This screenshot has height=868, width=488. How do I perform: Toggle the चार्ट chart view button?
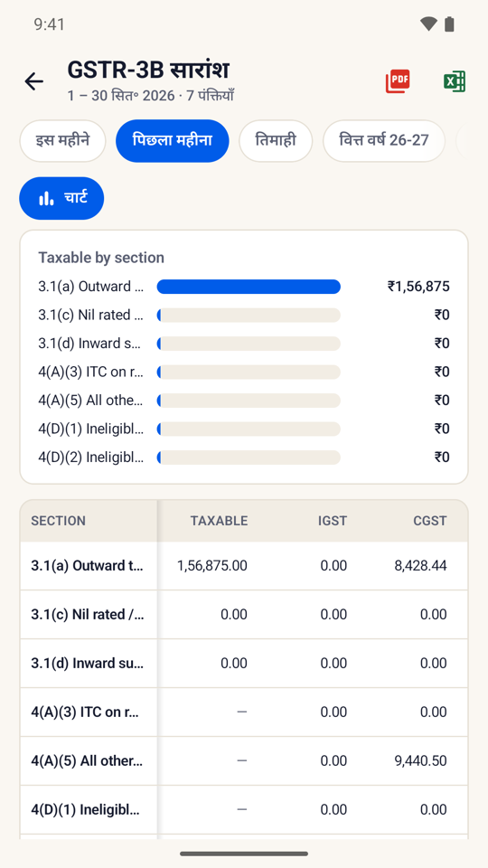tap(62, 198)
